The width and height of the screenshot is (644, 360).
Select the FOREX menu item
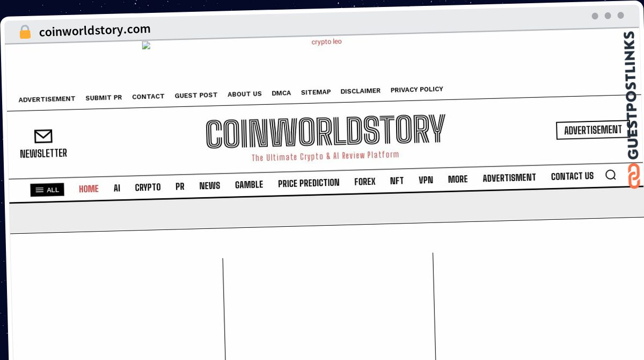(365, 182)
